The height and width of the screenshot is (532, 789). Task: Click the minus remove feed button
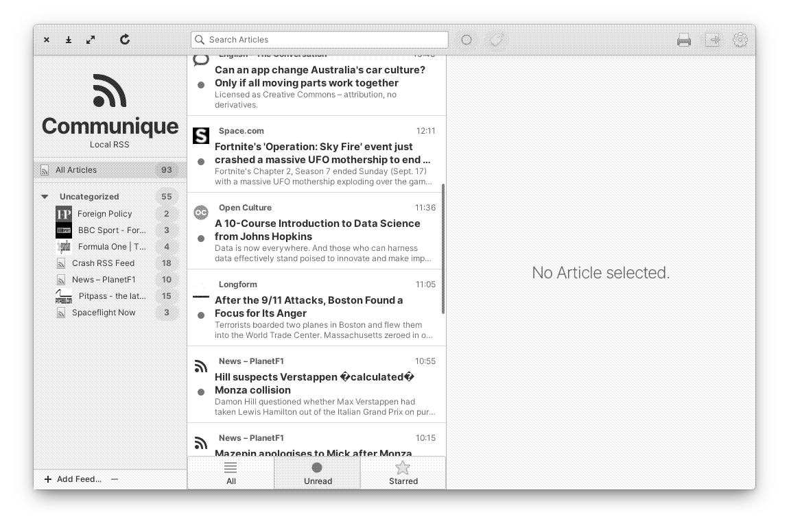click(115, 479)
